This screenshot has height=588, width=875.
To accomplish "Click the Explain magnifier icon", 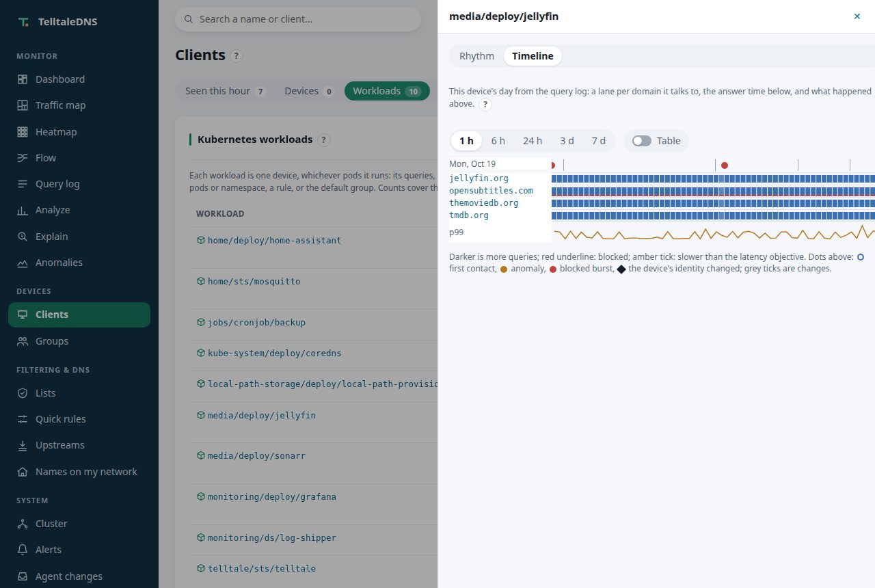I will (23, 237).
